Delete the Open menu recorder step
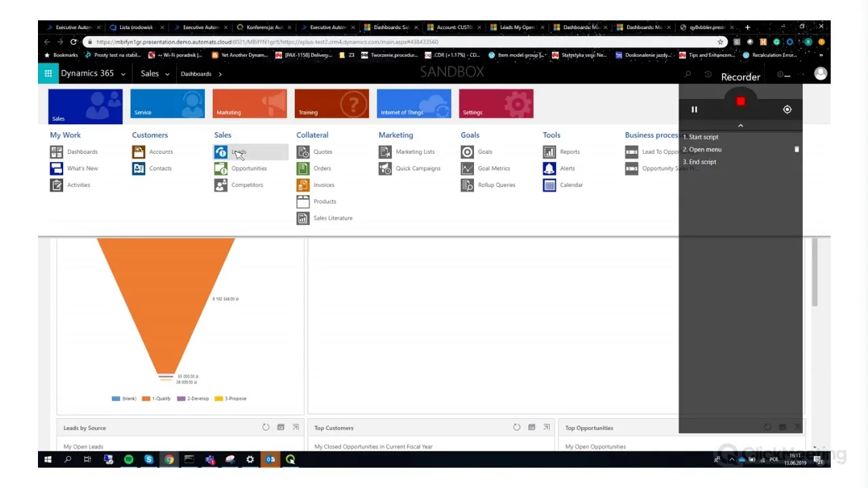Image resolution: width=868 pixels, height=488 pixels. point(797,150)
